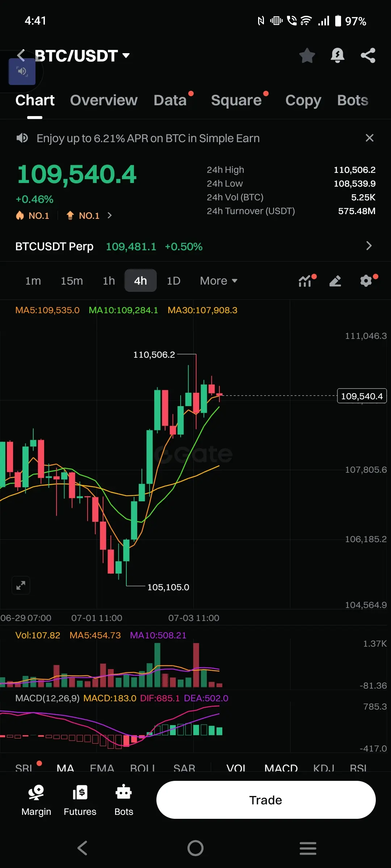Open Android recent apps menu button
Image resolution: width=391 pixels, height=868 pixels.
tap(308, 848)
